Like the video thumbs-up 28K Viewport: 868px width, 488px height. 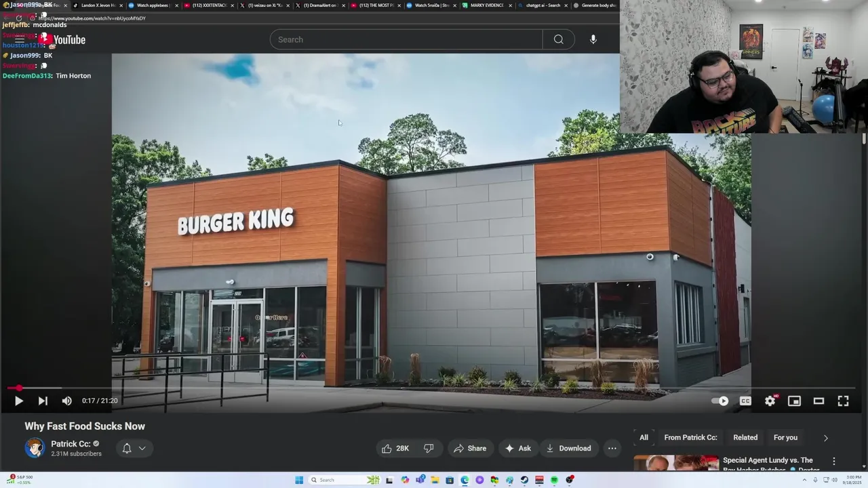[x=395, y=448]
